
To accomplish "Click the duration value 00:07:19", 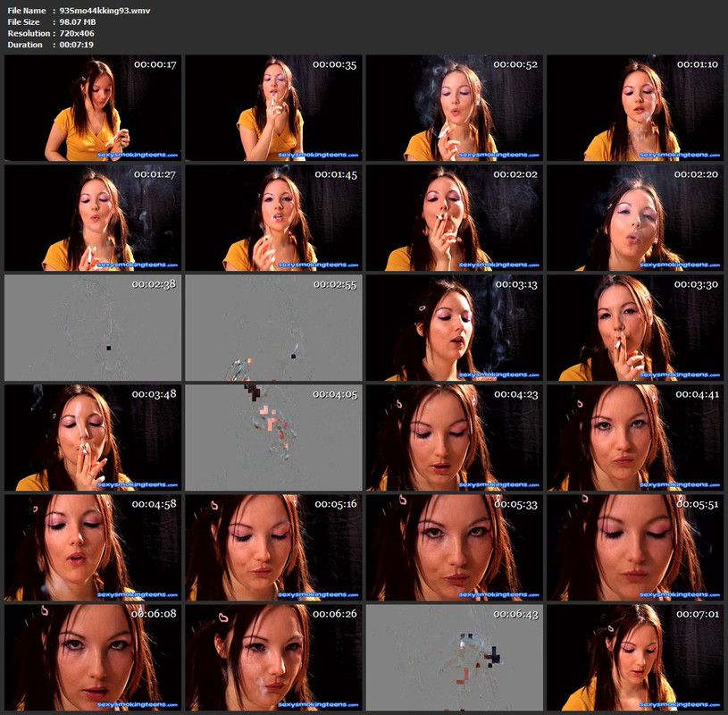I will [76, 45].
